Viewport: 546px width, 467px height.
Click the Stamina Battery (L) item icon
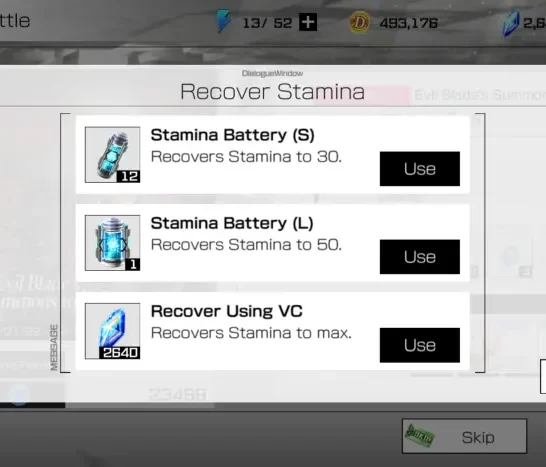coord(112,243)
